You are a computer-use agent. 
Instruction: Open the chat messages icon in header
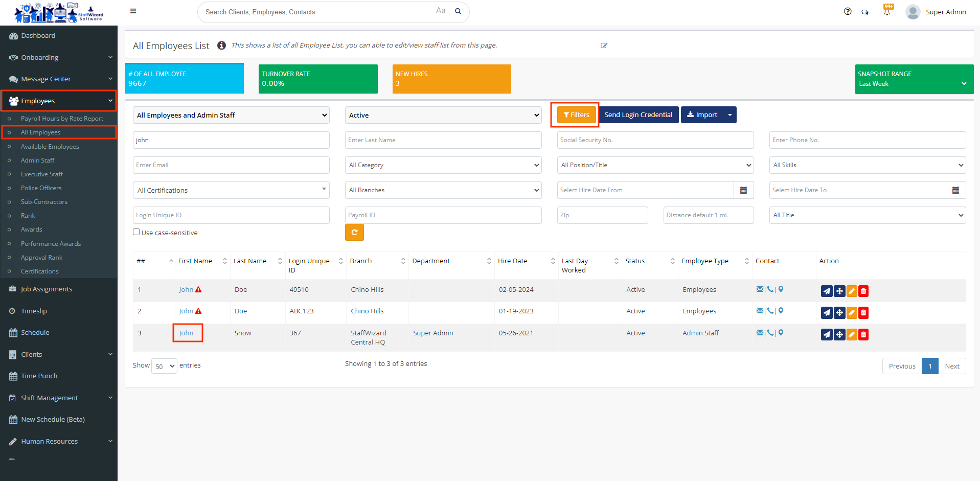click(x=865, y=12)
